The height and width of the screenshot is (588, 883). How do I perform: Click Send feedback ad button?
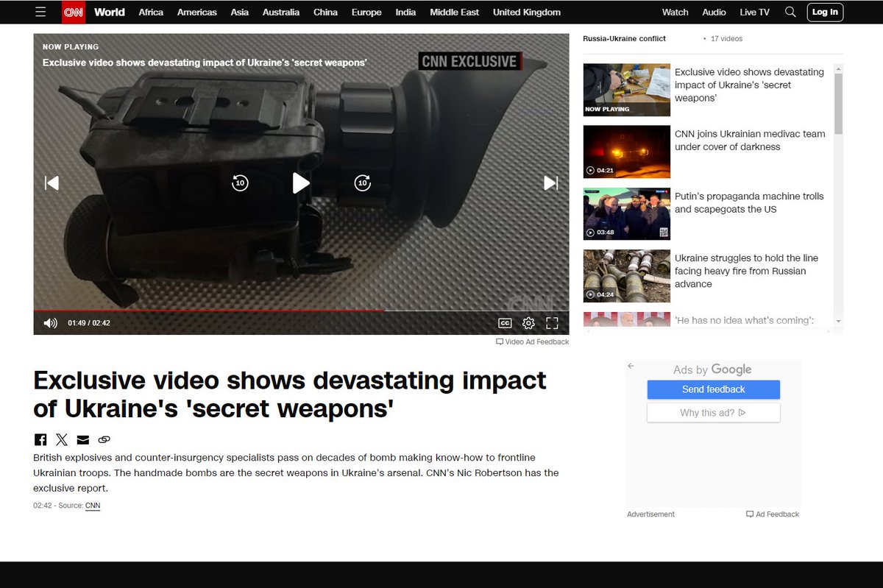[x=714, y=389]
